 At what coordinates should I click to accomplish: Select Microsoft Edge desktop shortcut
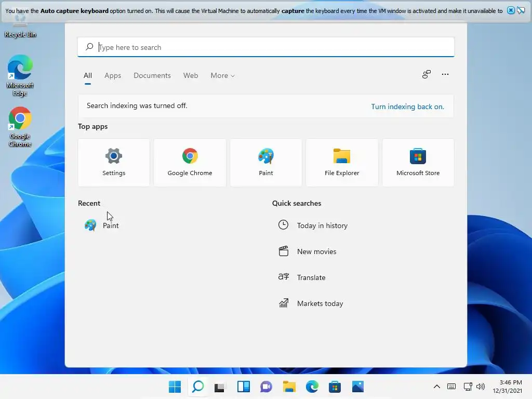[20, 76]
